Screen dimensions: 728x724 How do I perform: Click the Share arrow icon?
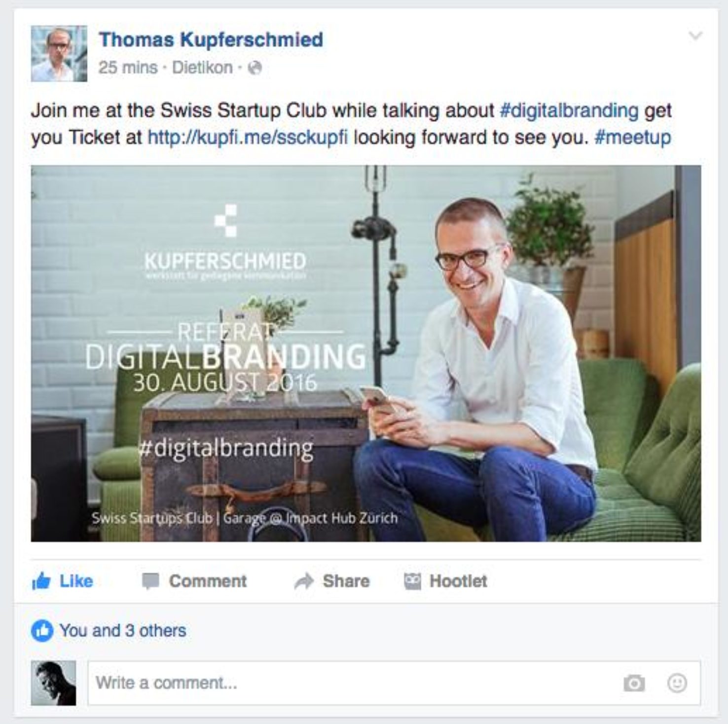coord(304,581)
